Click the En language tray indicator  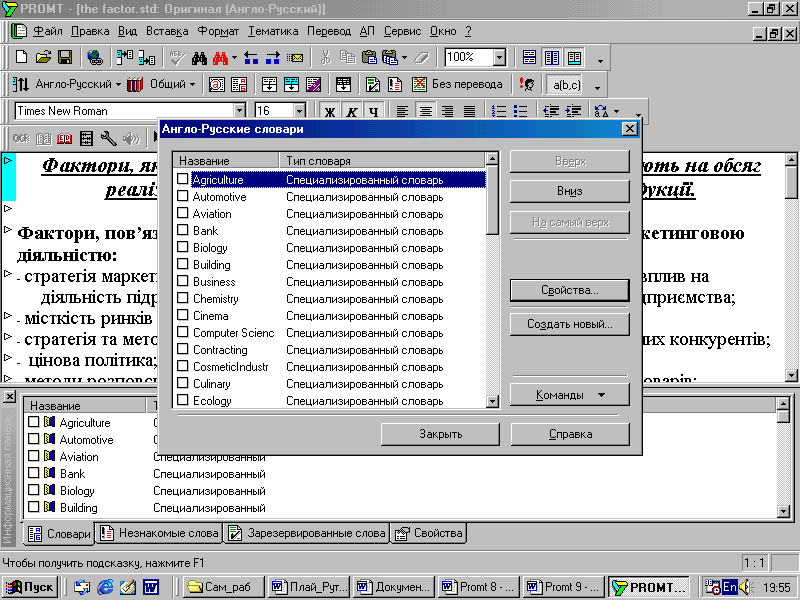tap(730, 587)
